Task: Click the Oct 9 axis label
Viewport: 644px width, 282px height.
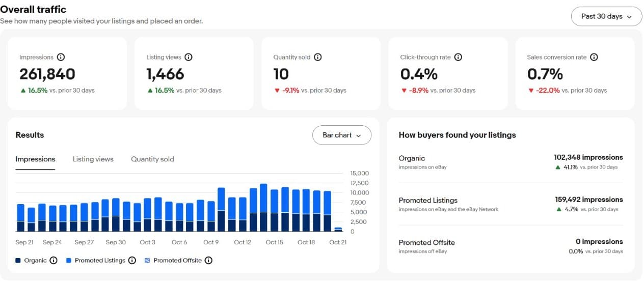Action: (x=211, y=242)
